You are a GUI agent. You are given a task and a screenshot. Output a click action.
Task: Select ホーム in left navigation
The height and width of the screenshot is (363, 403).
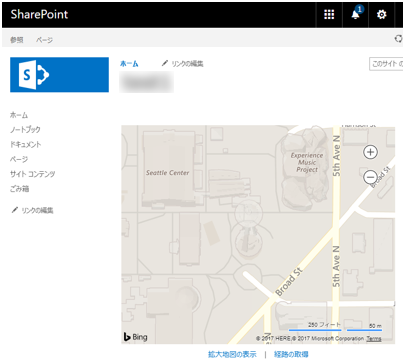click(x=19, y=115)
